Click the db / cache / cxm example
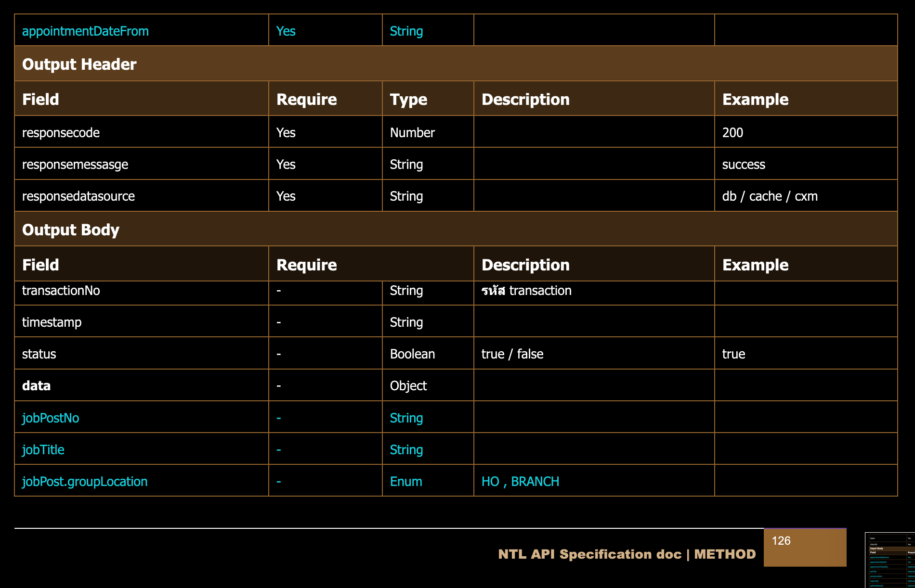 click(770, 196)
